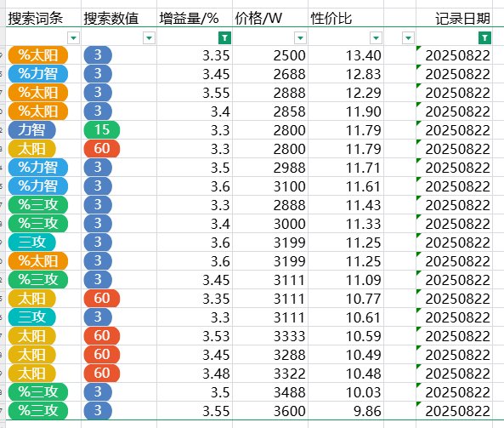Select the ratio cell 10.03
Screen dimensions: 504x428
click(x=346, y=392)
